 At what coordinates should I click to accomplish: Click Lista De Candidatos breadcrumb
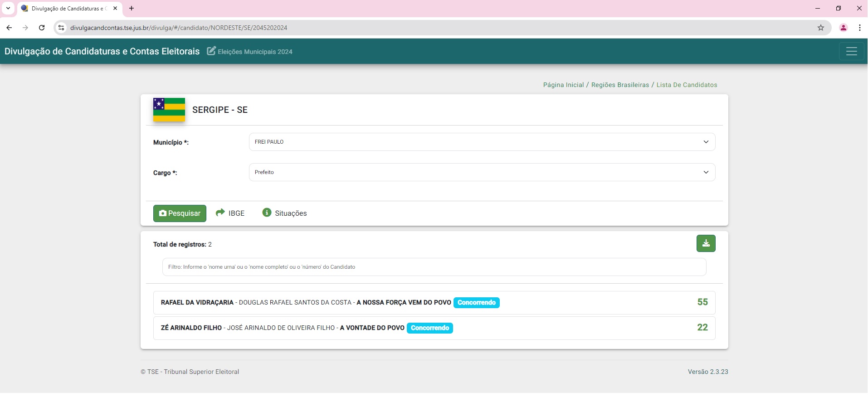pos(687,85)
